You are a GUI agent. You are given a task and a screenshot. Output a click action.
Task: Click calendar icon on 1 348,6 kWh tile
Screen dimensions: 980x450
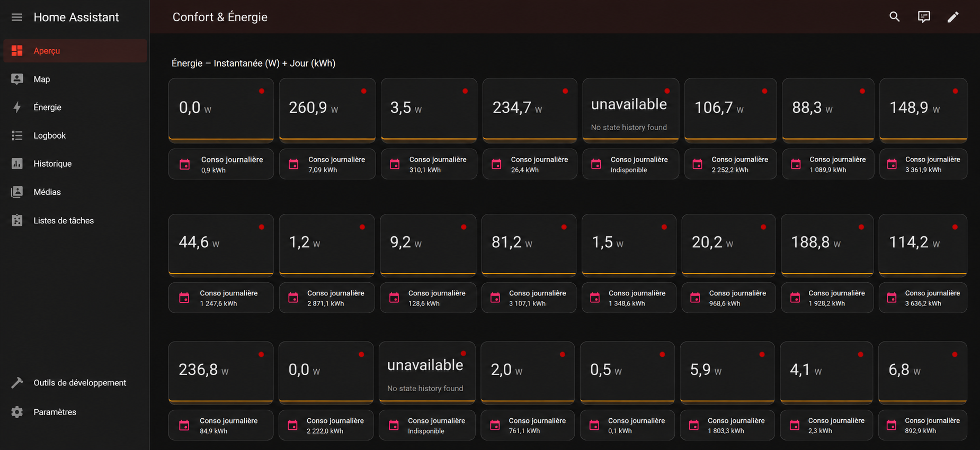[595, 298]
